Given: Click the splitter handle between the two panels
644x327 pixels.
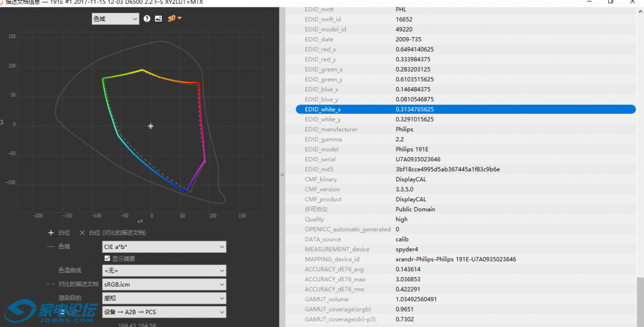Looking at the screenshot, I should pos(281,174).
